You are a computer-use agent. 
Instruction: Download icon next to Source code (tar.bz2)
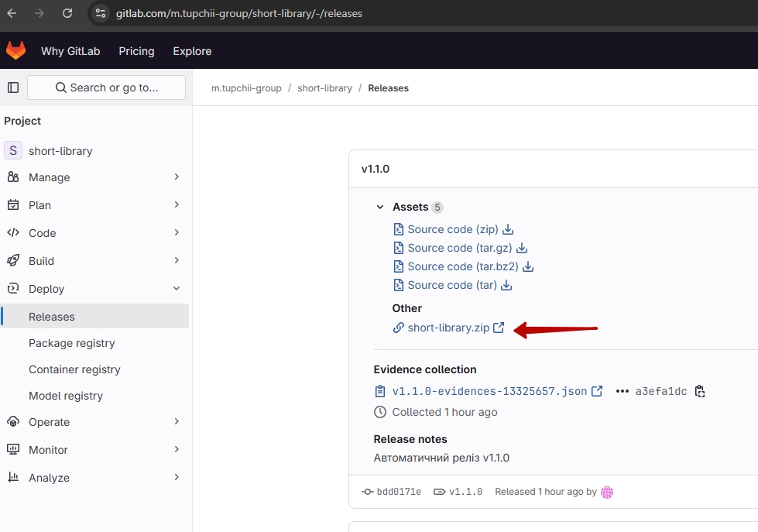coord(528,266)
